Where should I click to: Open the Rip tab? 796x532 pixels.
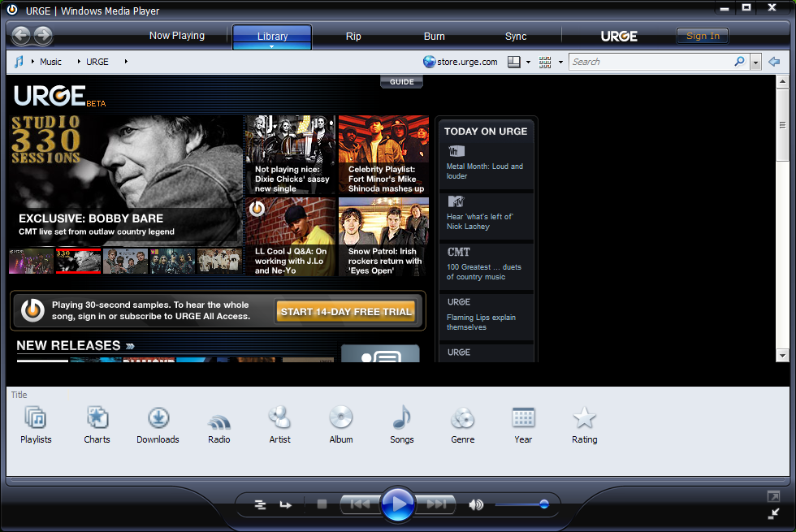coord(353,36)
